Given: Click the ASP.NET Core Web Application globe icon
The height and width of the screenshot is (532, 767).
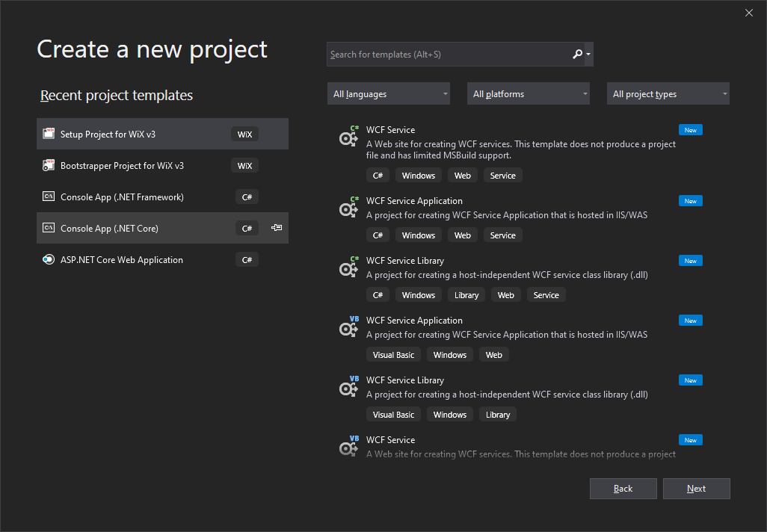Looking at the screenshot, I should pyautogui.click(x=49, y=259).
